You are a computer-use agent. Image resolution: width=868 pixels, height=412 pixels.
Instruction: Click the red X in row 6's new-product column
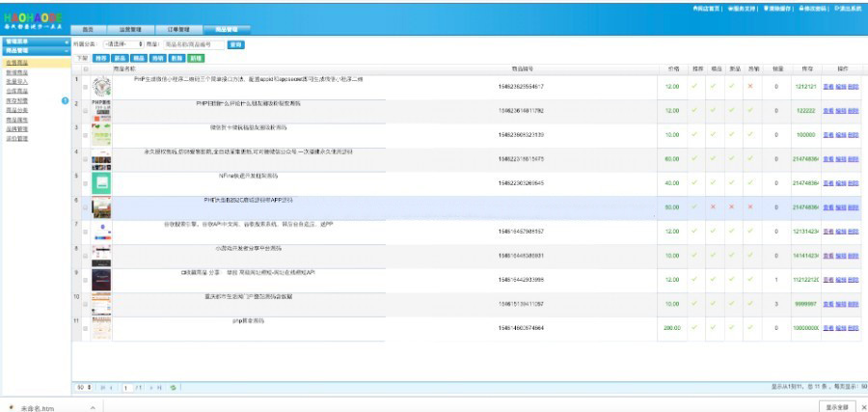pos(731,206)
